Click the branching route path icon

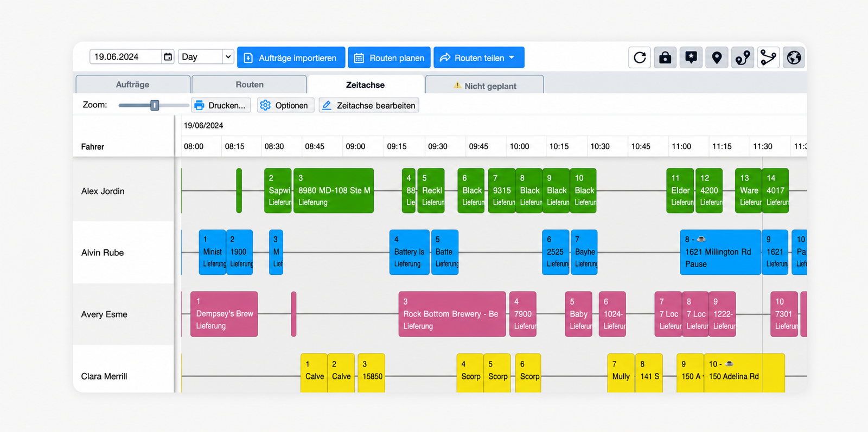pyautogui.click(x=768, y=57)
